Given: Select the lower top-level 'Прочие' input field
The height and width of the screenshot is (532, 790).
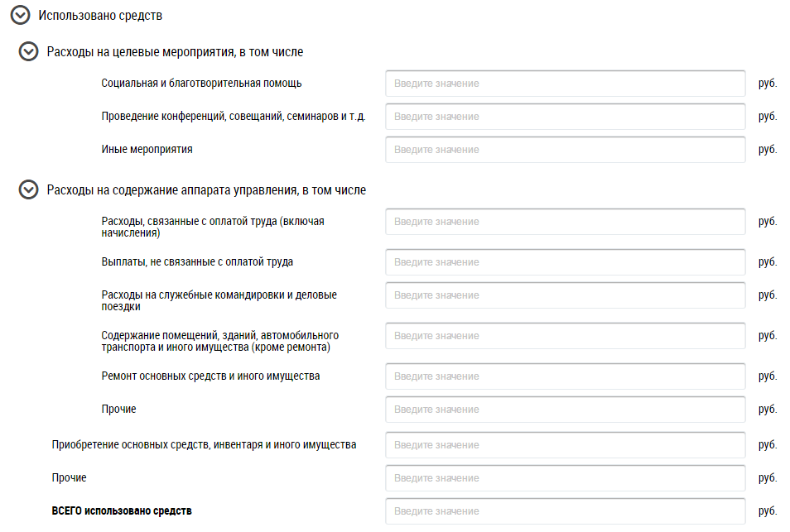Looking at the screenshot, I should pyautogui.click(x=566, y=478).
